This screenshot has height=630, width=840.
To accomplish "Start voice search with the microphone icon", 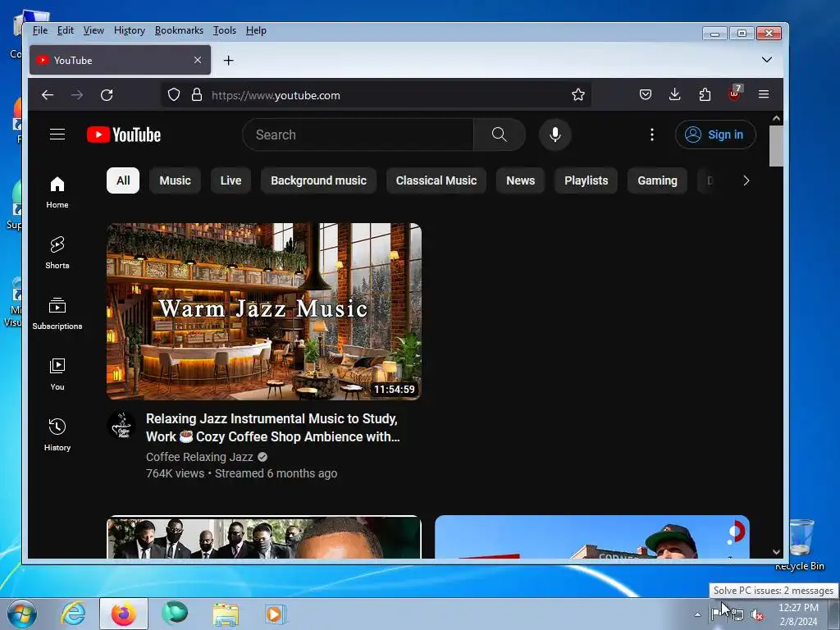I will (555, 135).
